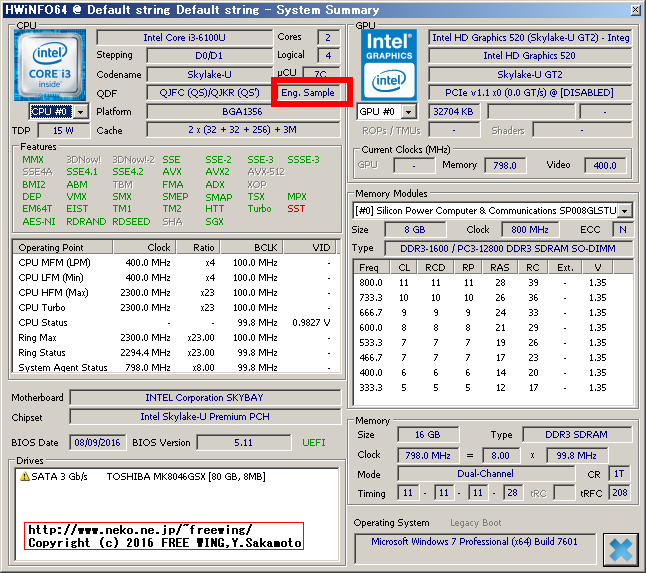Select the 333.3 frequency timing row

coord(493,388)
